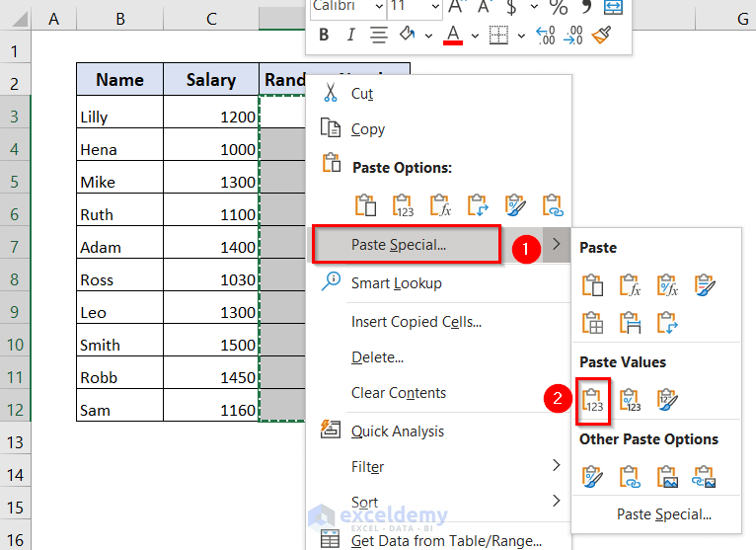Choose Paste Link icon under Paste Options
Viewport: 756px width, 550px height.
tap(553, 205)
